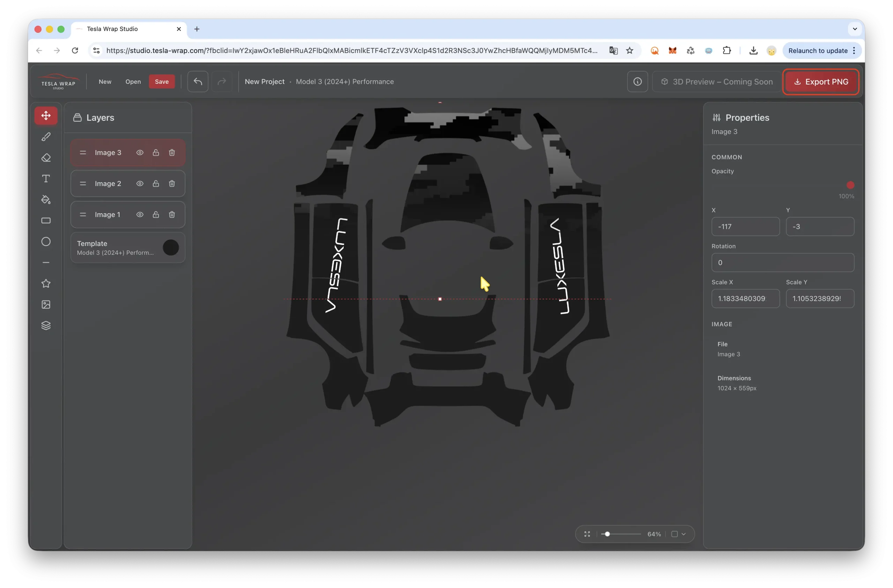893x588 pixels.
Task: Click the Undo arrow button
Action: pos(198,81)
